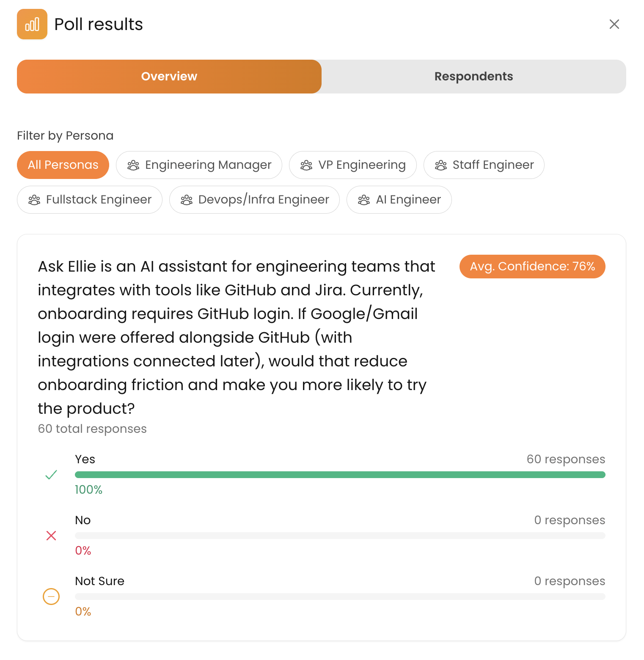Select the persona icon on Engineering Manager chip

134,165
